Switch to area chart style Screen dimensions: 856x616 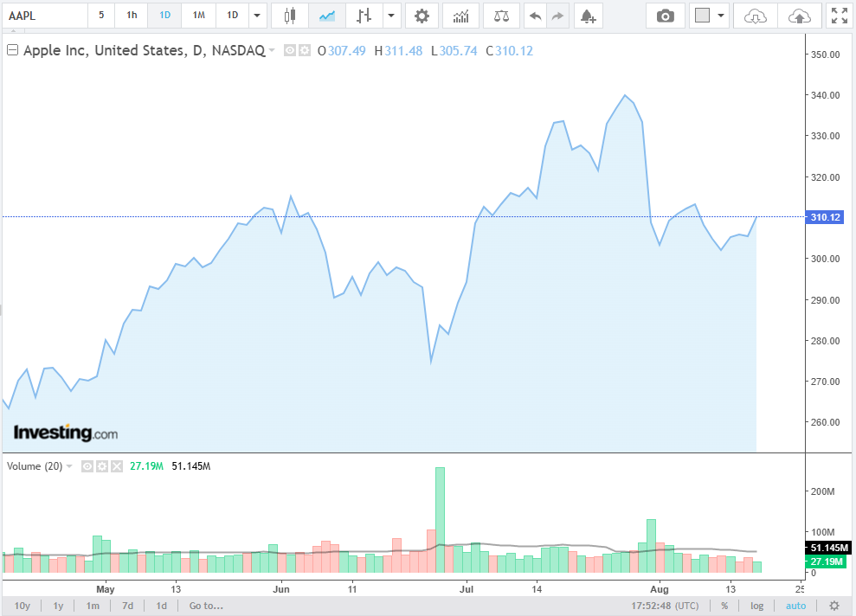pyautogui.click(x=327, y=16)
